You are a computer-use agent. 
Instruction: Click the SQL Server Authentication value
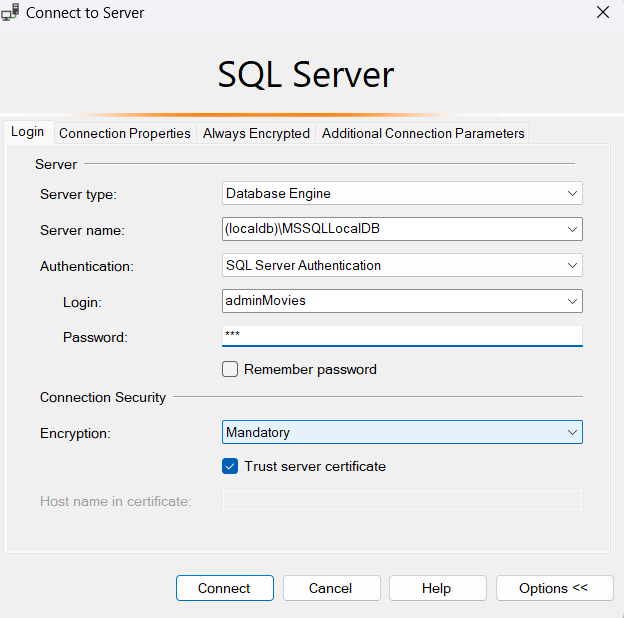point(303,265)
